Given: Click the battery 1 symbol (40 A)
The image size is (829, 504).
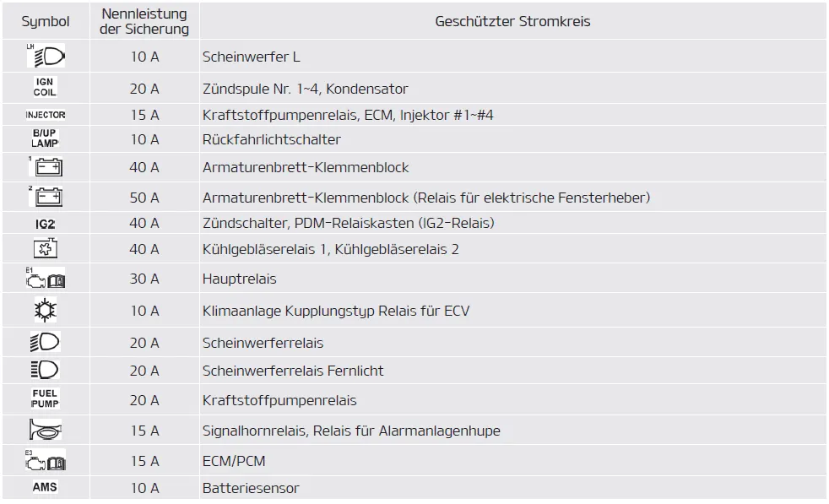Looking at the screenshot, I should pos(46,166).
